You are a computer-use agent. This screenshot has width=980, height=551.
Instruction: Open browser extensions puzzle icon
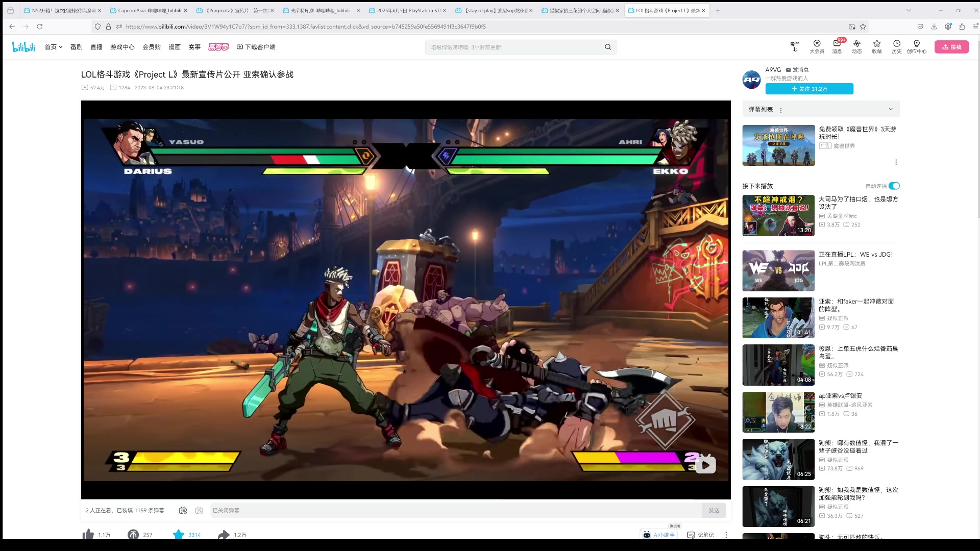coord(962,27)
